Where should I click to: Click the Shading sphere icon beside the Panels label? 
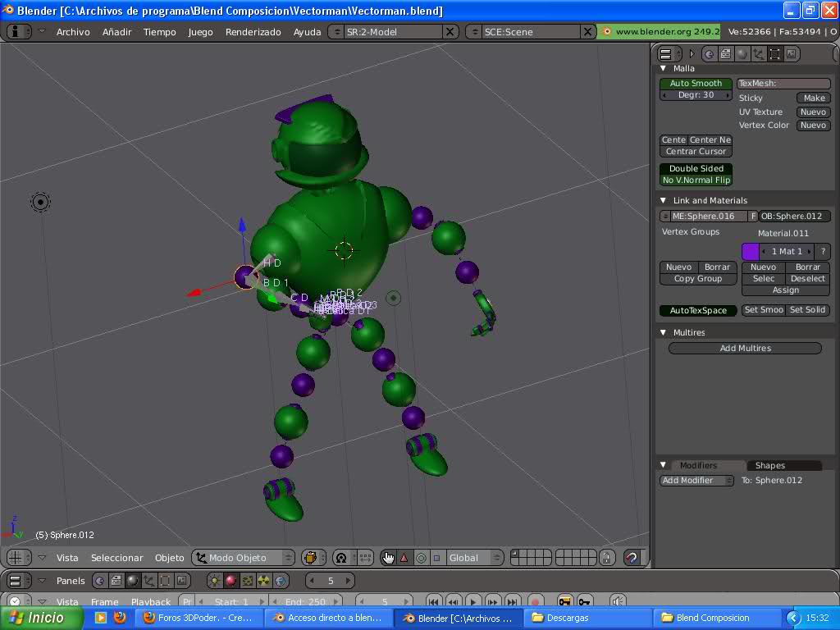tap(132, 581)
